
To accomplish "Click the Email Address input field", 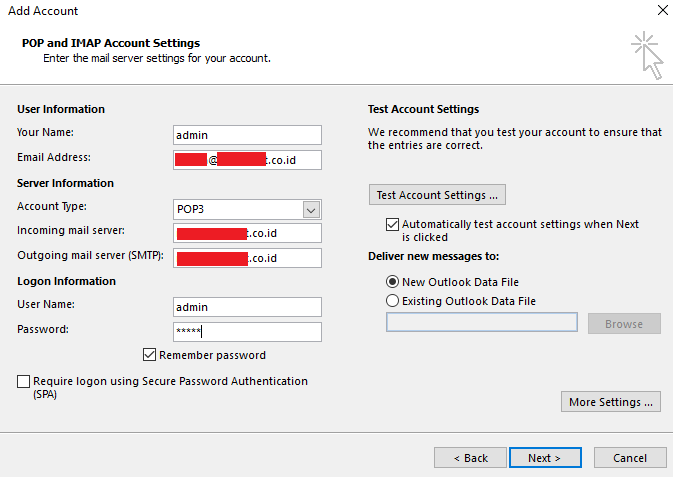I will [247, 160].
